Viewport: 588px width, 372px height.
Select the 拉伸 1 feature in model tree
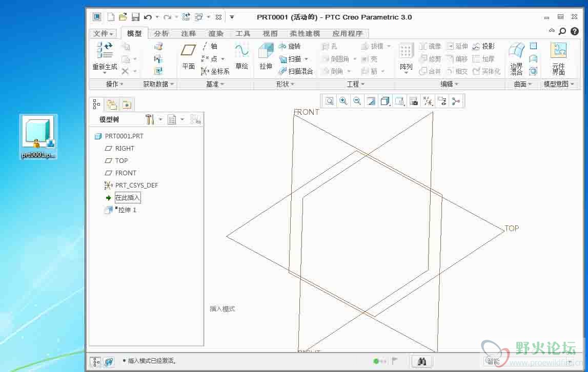click(x=127, y=210)
